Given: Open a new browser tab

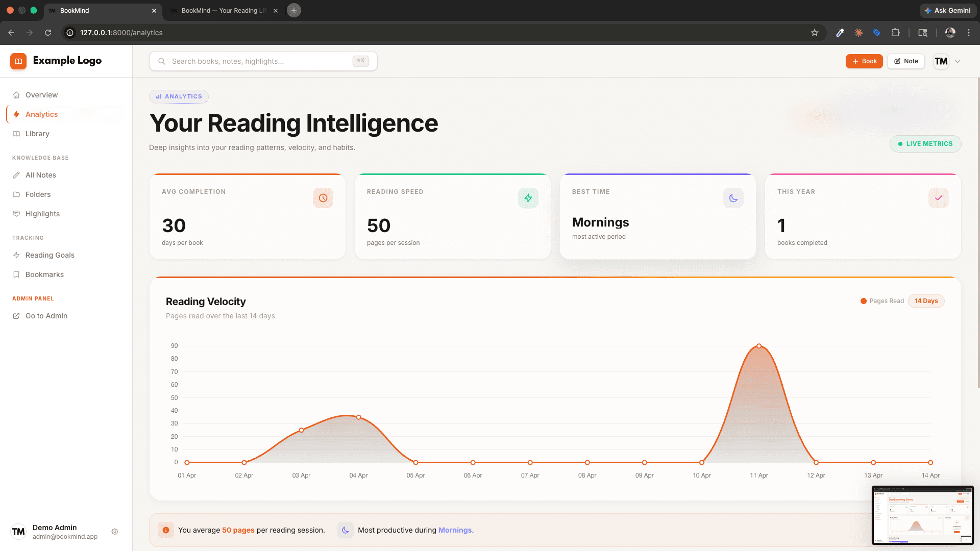Looking at the screenshot, I should (294, 10).
